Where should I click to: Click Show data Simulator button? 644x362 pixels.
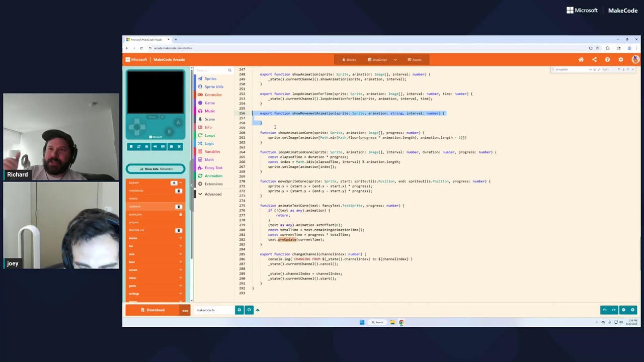point(155,169)
